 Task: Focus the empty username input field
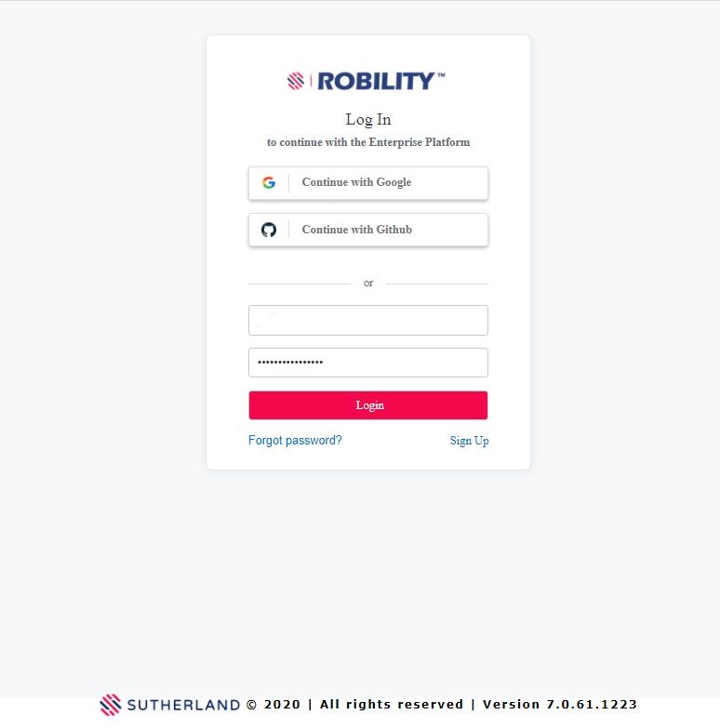click(x=368, y=321)
